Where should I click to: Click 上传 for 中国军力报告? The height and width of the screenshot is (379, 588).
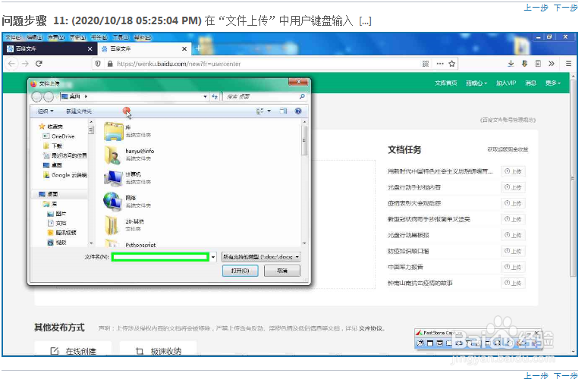pos(513,267)
